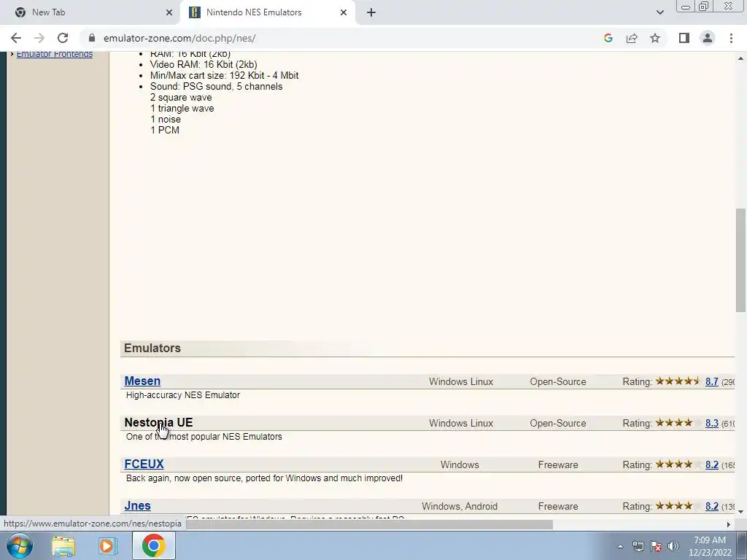The image size is (747, 560).
Task: Show hidden system tray icons
Action: coord(620,546)
